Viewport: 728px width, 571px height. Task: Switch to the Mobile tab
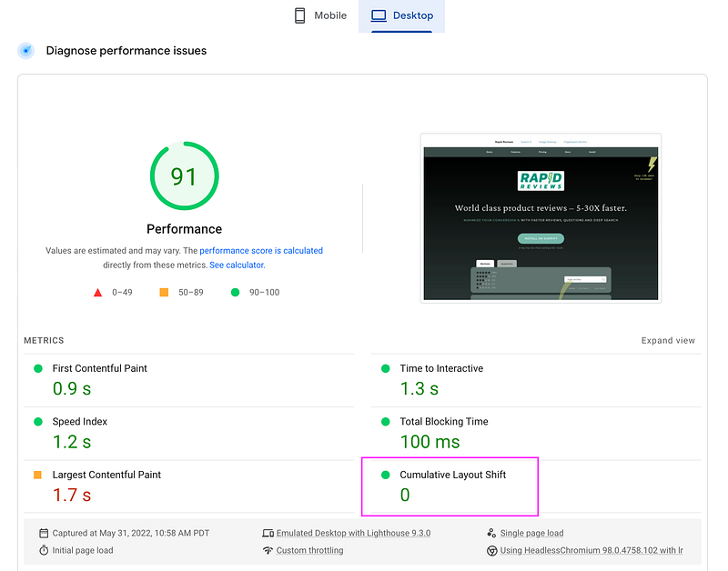[x=320, y=15]
